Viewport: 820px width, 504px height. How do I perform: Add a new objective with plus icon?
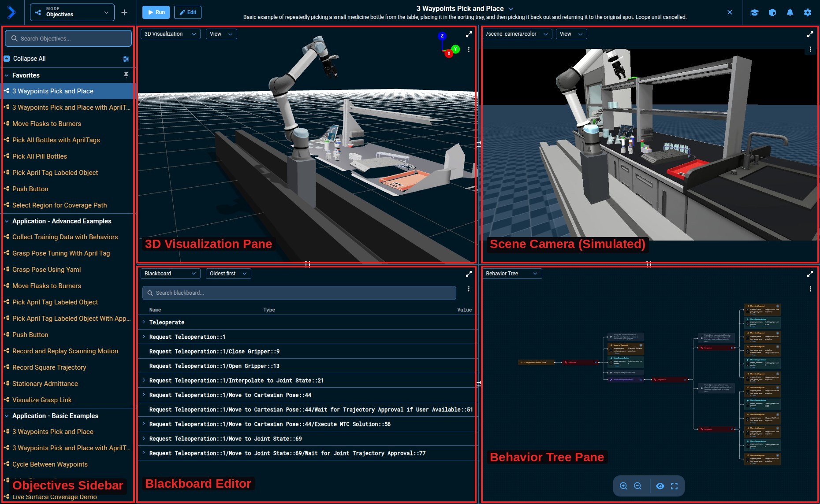click(124, 12)
